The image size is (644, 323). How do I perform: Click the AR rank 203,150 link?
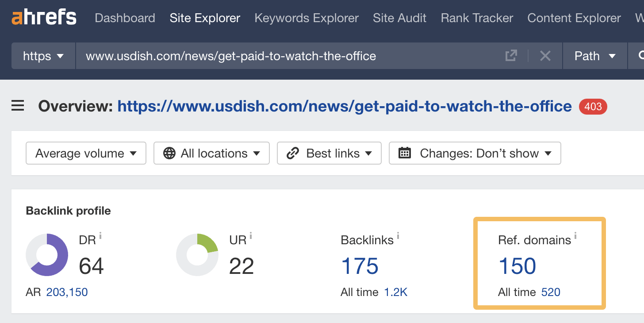(67, 292)
